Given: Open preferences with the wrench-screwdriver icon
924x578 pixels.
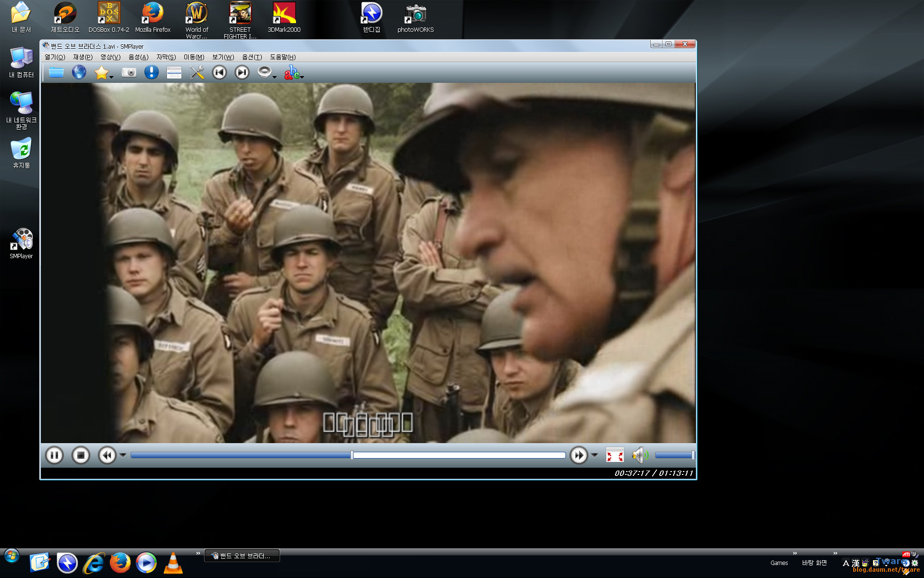Looking at the screenshot, I should pyautogui.click(x=197, y=73).
